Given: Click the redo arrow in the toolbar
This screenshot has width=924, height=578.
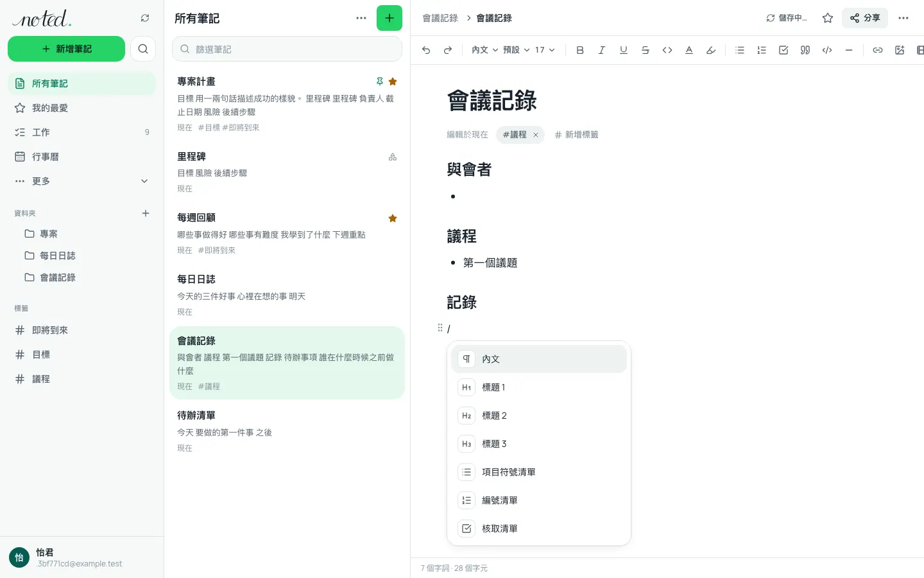Looking at the screenshot, I should pos(448,50).
